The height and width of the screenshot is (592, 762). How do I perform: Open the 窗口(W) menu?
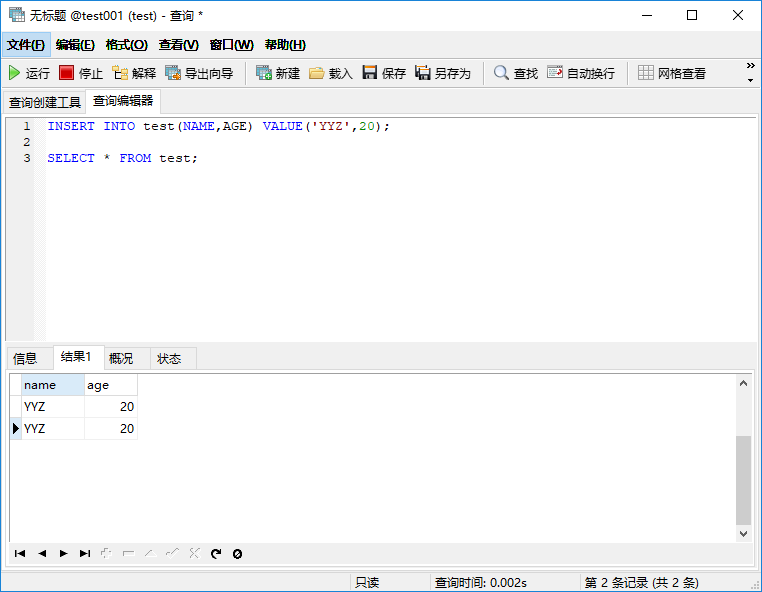point(231,45)
